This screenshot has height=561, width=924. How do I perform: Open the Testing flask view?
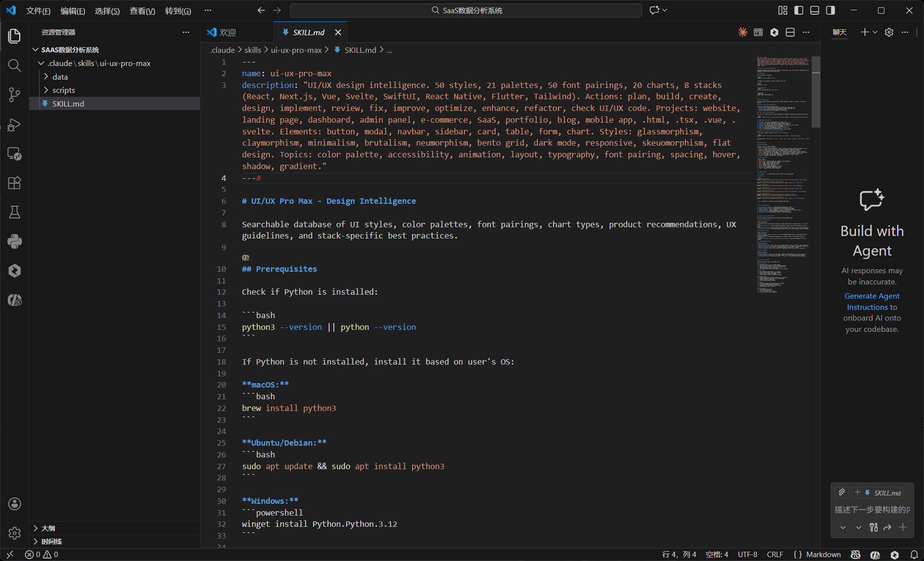(x=15, y=212)
